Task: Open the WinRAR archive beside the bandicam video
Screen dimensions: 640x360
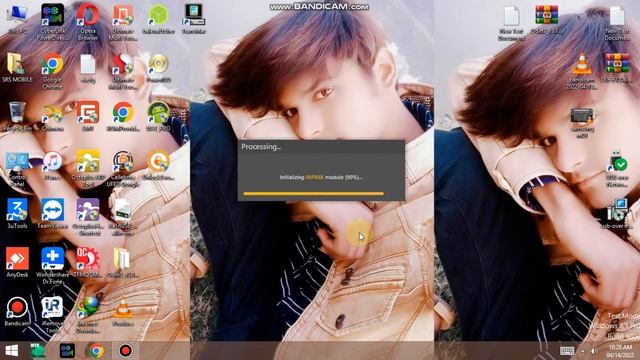Action: click(617, 67)
